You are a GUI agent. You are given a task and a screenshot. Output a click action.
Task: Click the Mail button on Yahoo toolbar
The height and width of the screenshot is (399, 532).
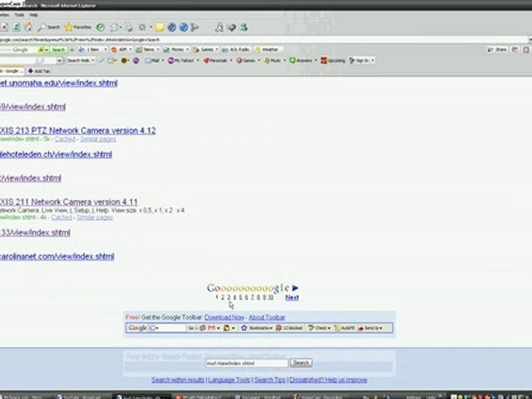152,60
